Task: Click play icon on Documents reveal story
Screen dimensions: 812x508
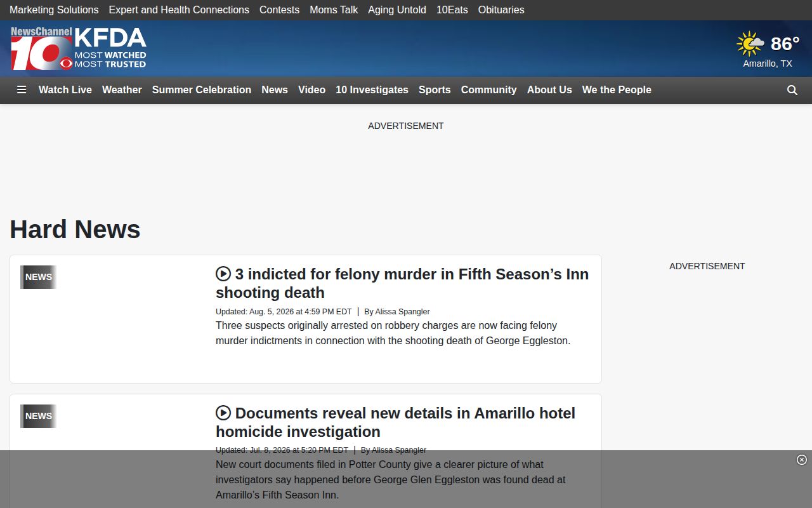Action: [x=223, y=413]
